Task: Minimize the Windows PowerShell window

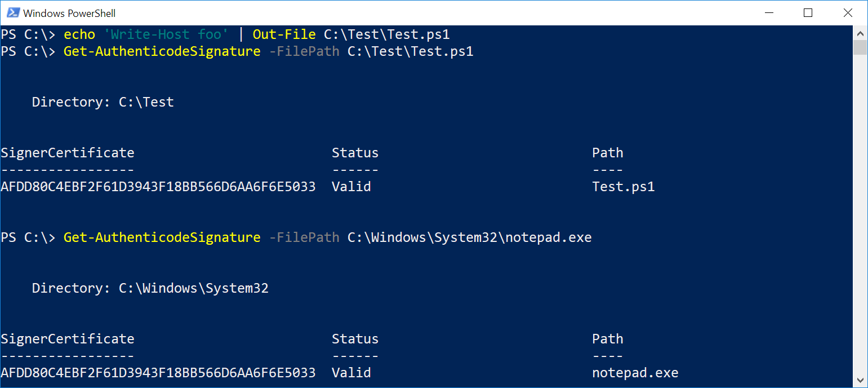Action: pos(768,12)
